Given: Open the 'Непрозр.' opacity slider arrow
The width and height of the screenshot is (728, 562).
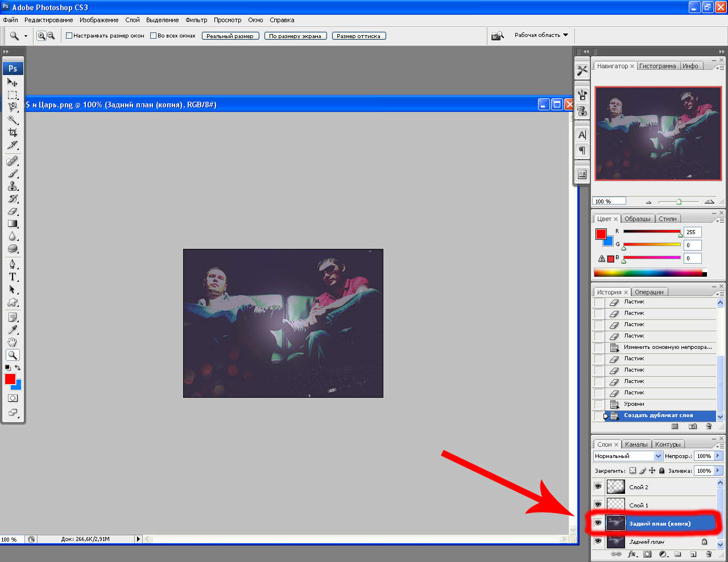Looking at the screenshot, I should (718, 456).
